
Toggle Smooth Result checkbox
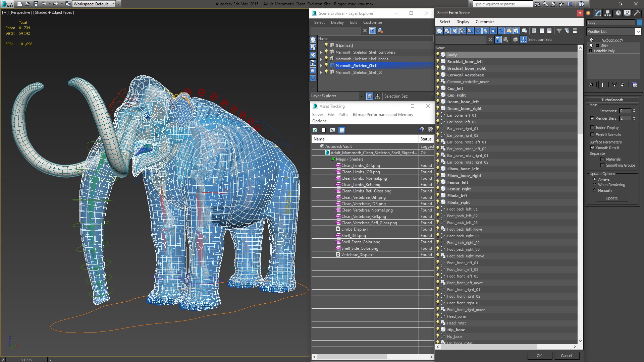point(592,148)
